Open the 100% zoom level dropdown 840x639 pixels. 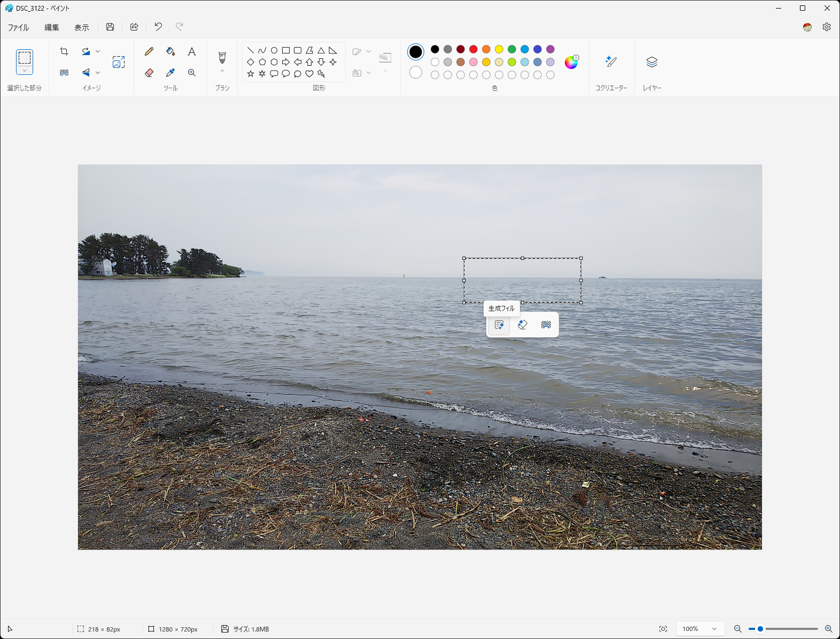(700, 629)
